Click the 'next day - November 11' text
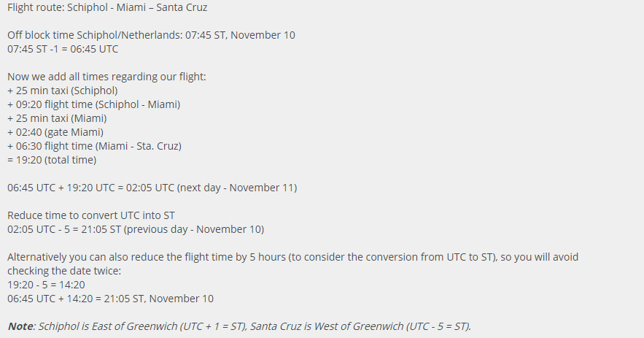Viewport: 644px width, 338px height. [237, 188]
